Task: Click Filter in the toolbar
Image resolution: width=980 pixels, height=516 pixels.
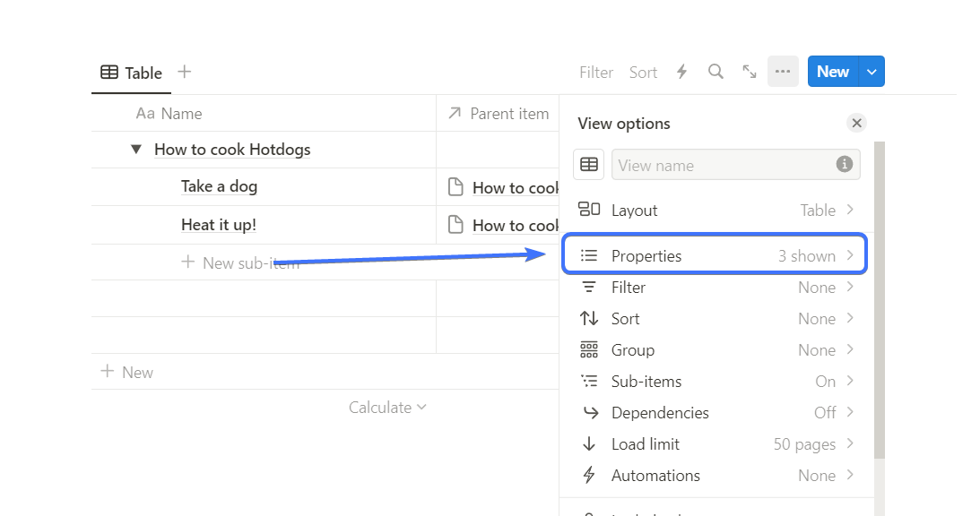Action: (x=596, y=73)
